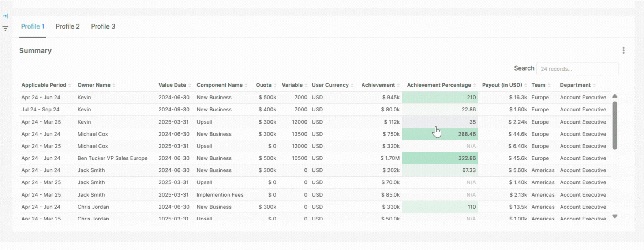Image resolution: width=644 pixels, height=250 pixels.
Task: Click the '13500' variable cell
Action: pos(300,134)
